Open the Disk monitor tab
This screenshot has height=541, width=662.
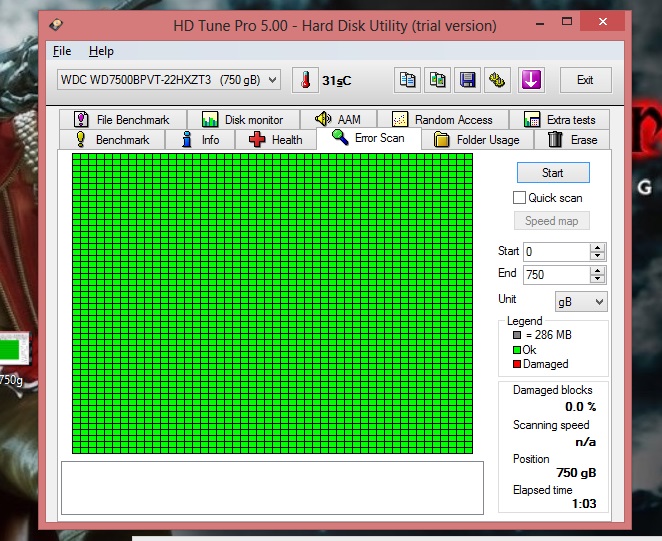point(242,120)
